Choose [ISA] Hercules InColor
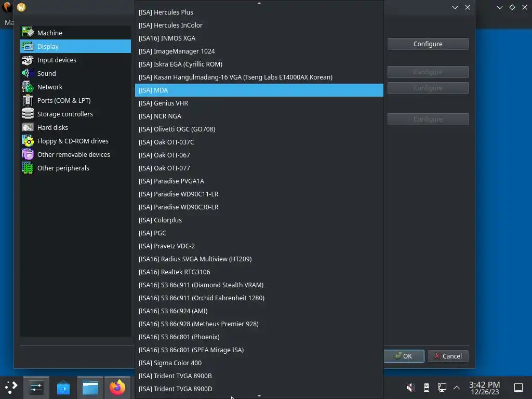This screenshot has height=399, width=532. click(x=259, y=25)
